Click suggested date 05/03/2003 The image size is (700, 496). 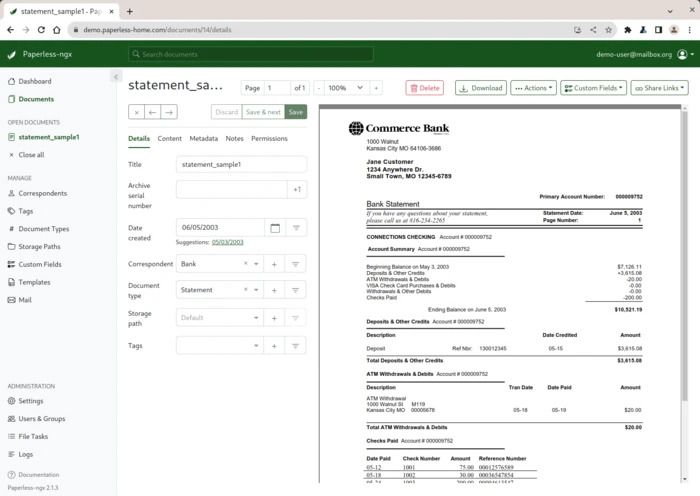click(x=228, y=242)
